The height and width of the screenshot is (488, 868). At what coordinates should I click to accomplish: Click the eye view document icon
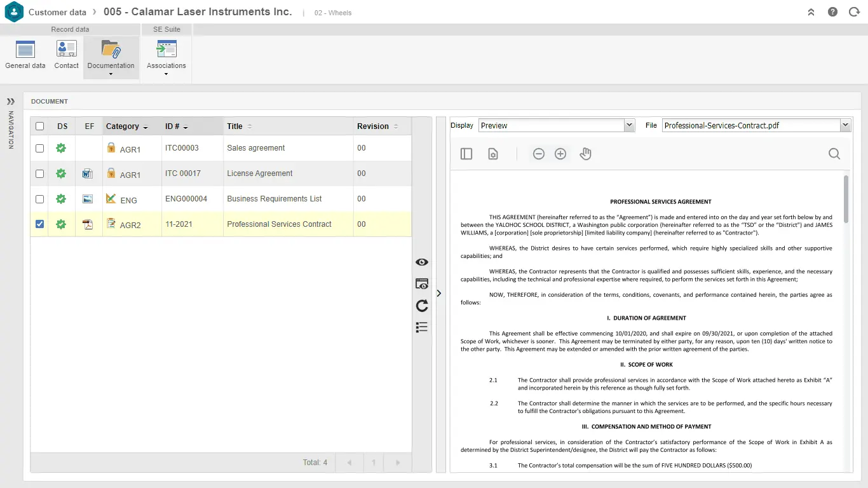click(x=422, y=262)
